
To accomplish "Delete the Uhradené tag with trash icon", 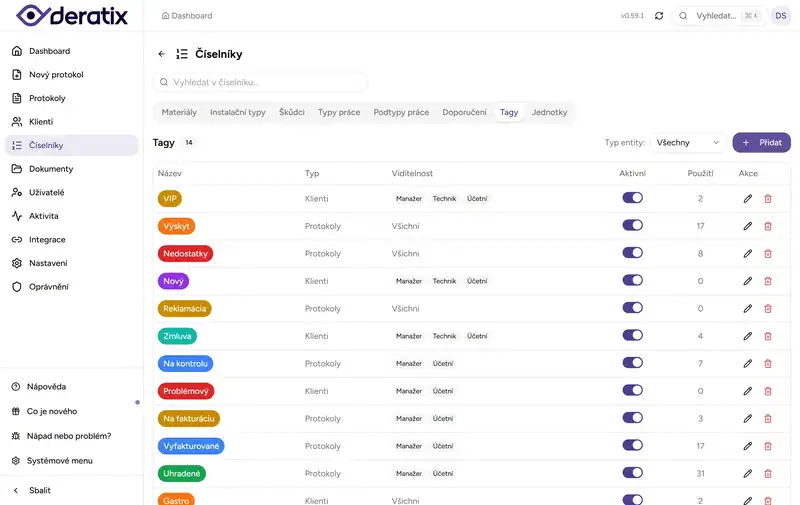I will tap(768, 473).
